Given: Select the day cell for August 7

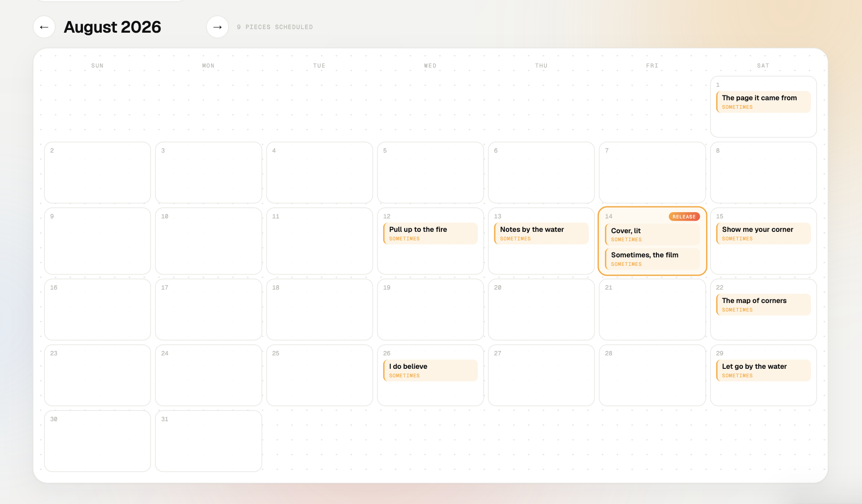Looking at the screenshot, I should point(652,173).
